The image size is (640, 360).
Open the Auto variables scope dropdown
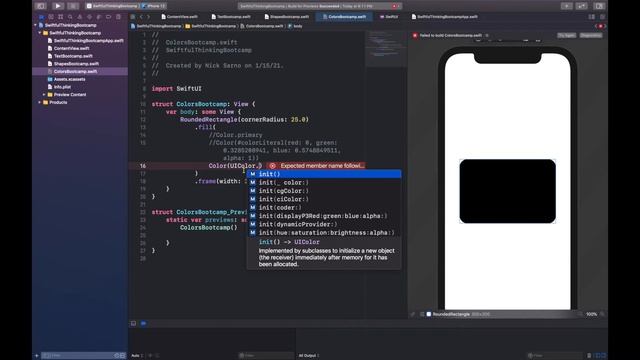(x=137, y=356)
